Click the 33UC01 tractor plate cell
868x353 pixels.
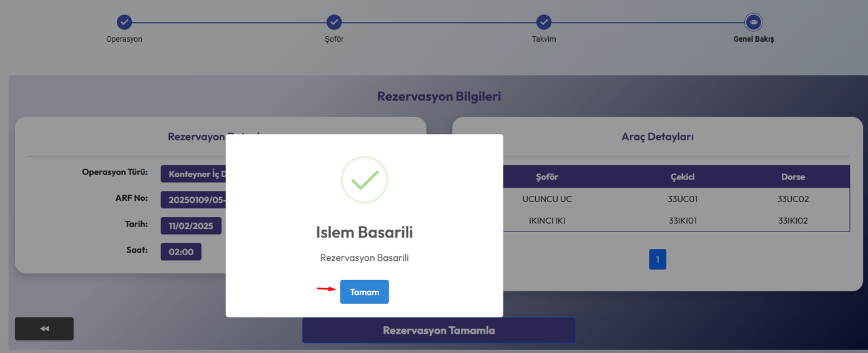(x=682, y=199)
